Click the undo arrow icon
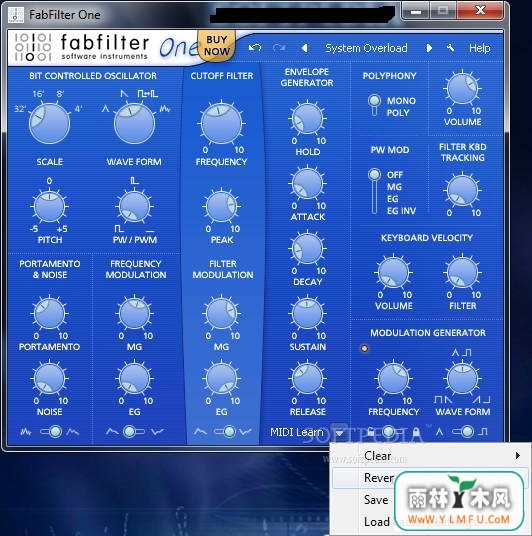 pyautogui.click(x=255, y=48)
